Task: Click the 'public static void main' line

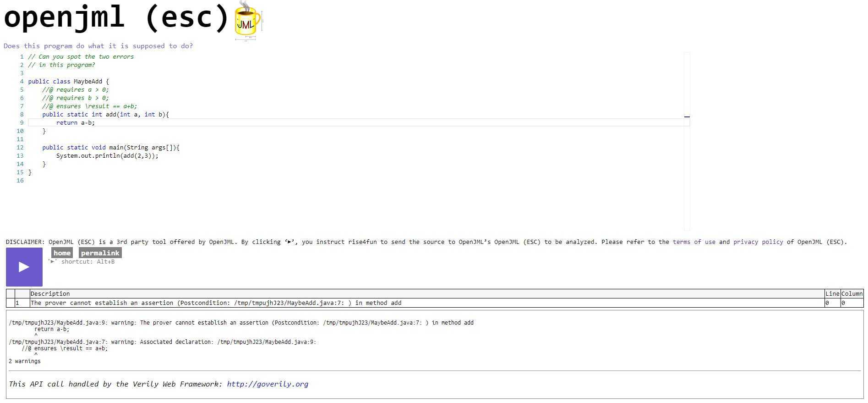Action: click(111, 148)
